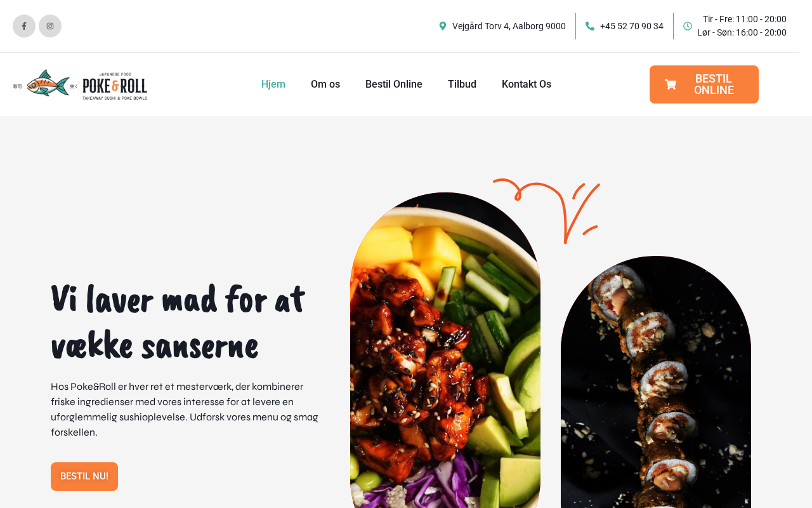
Task: Click the sushi roll photo
Action: (x=656, y=382)
